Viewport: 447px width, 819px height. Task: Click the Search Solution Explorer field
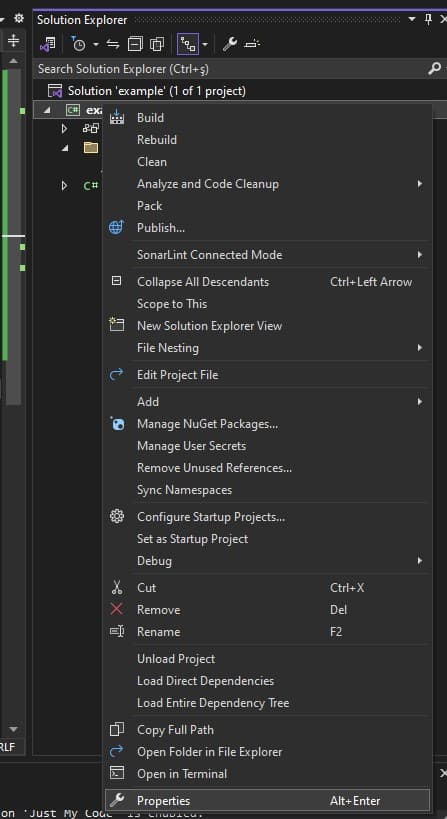[x=231, y=68]
